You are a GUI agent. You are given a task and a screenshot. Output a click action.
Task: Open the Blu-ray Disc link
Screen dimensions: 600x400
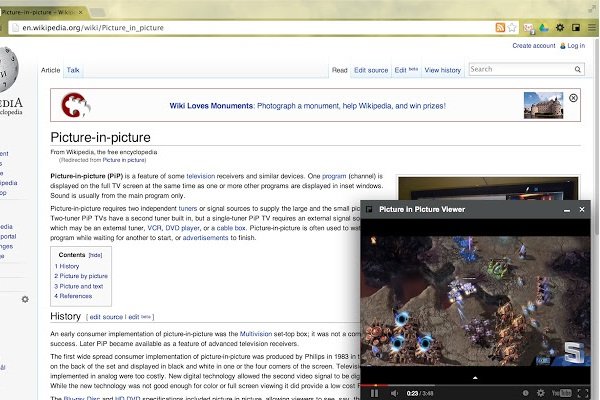(82, 398)
